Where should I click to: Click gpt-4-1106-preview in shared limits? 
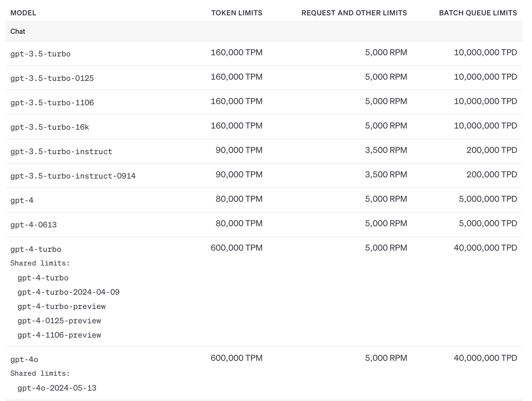pyautogui.click(x=59, y=335)
